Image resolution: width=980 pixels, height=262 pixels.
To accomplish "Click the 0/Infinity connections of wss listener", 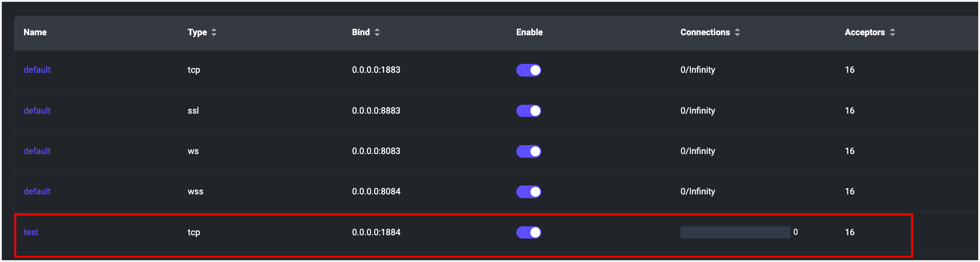I will [x=698, y=192].
